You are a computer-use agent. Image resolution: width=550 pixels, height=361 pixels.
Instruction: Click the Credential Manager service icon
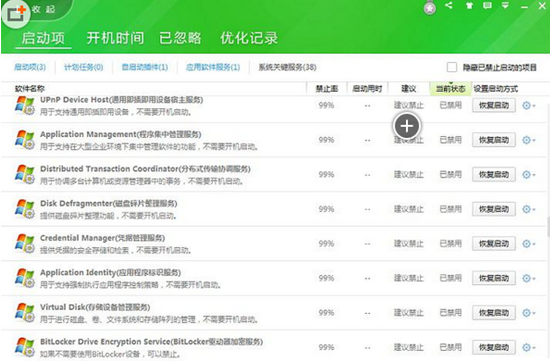click(25, 243)
